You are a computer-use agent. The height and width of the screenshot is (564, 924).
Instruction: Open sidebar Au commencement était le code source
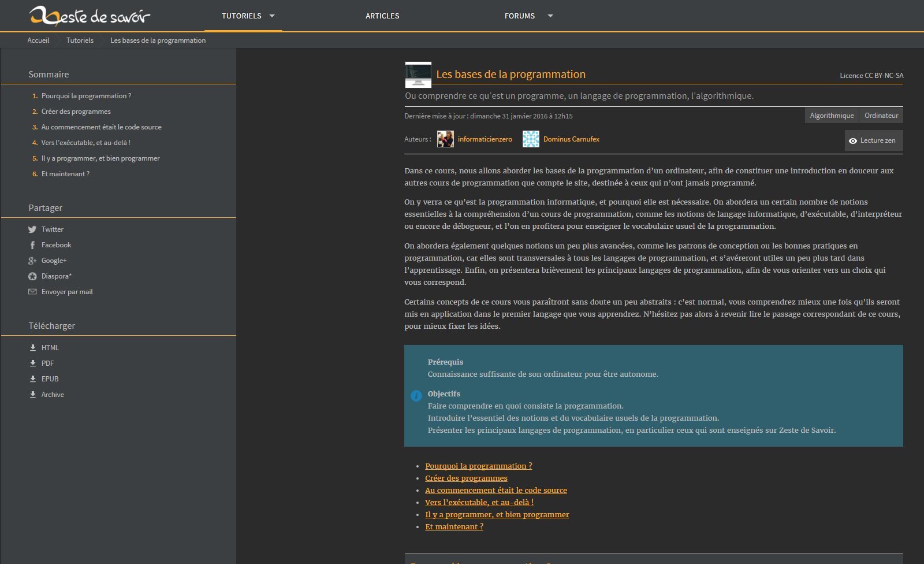tap(101, 127)
